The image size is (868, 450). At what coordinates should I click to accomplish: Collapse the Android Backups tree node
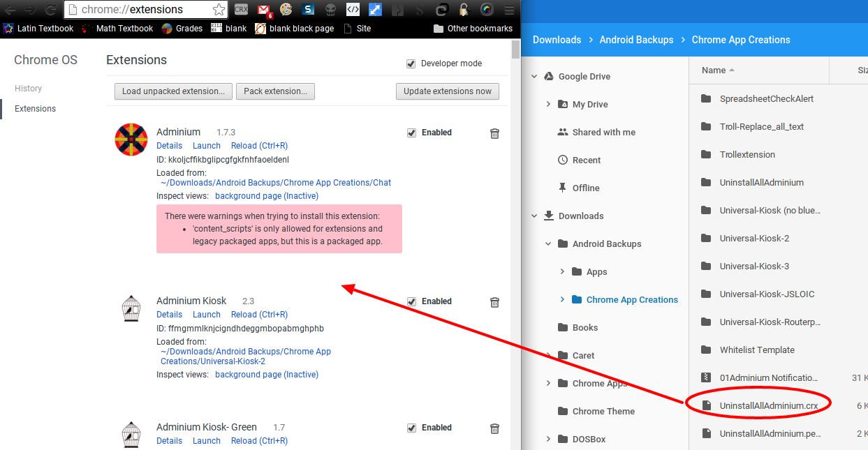[x=548, y=244]
